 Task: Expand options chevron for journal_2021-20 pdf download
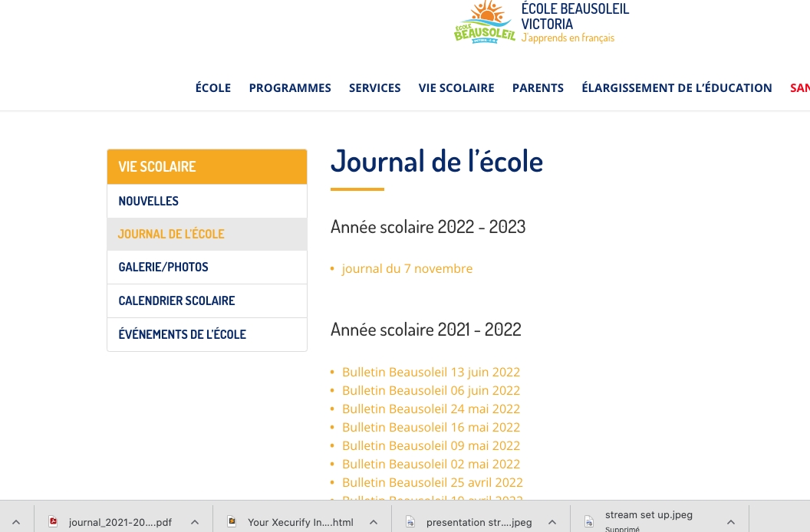pyautogui.click(x=195, y=522)
